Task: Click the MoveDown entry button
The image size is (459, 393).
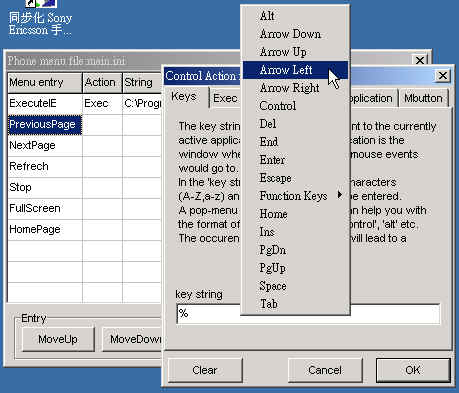Action: tap(132, 339)
